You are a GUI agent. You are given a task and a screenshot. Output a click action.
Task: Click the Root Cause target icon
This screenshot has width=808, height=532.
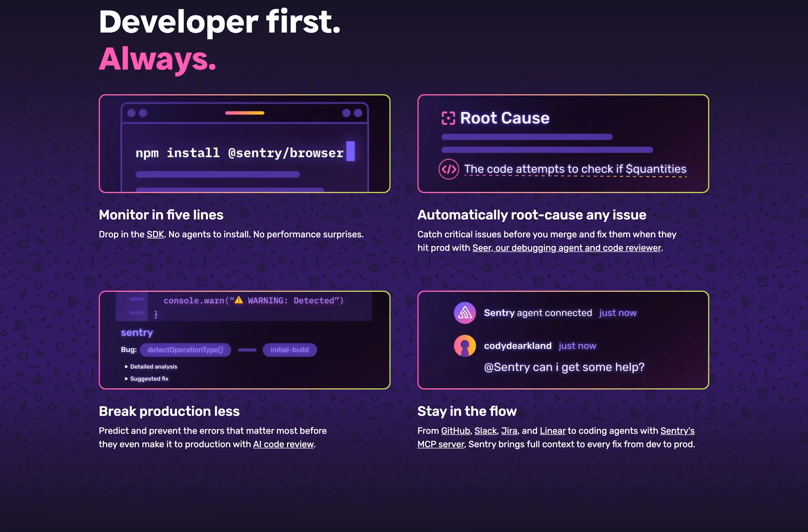pyautogui.click(x=448, y=118)
